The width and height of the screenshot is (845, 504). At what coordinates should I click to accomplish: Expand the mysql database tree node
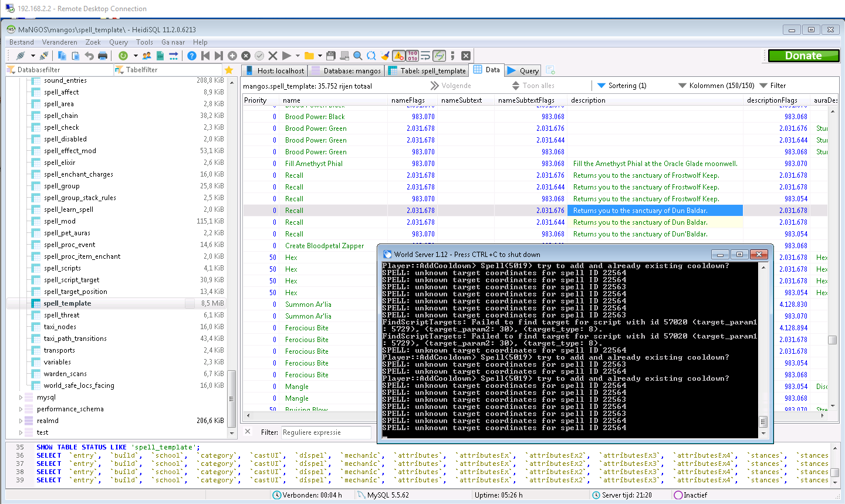pos(21,397)
